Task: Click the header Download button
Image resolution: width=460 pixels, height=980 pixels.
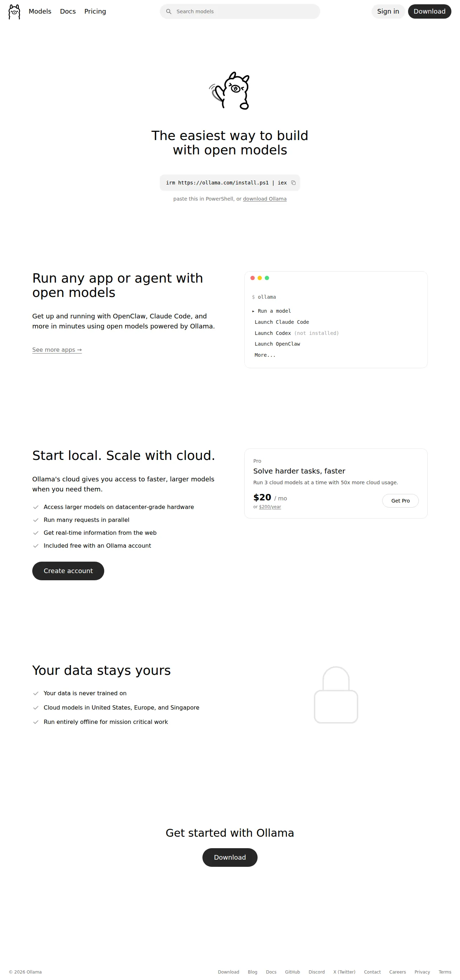Action: point(429,11)
